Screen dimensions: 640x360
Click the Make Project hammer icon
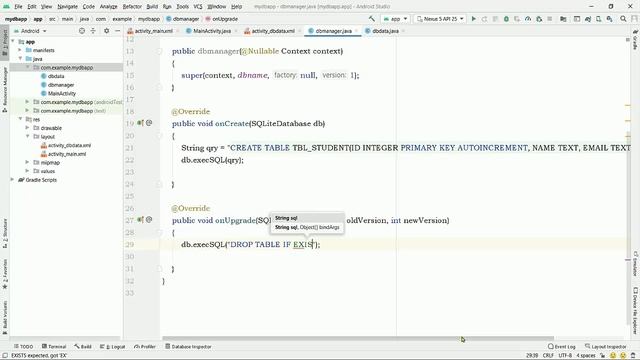tap(371, 19)
